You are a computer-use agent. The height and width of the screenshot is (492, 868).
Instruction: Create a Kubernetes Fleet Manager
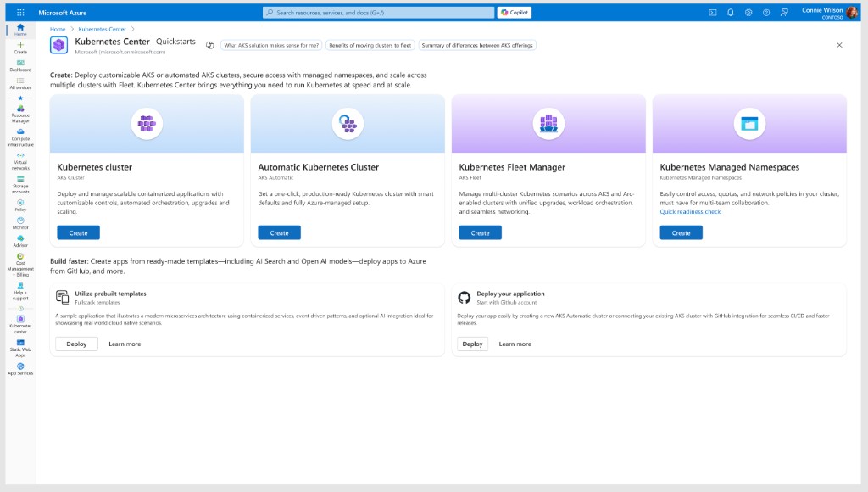480,232
